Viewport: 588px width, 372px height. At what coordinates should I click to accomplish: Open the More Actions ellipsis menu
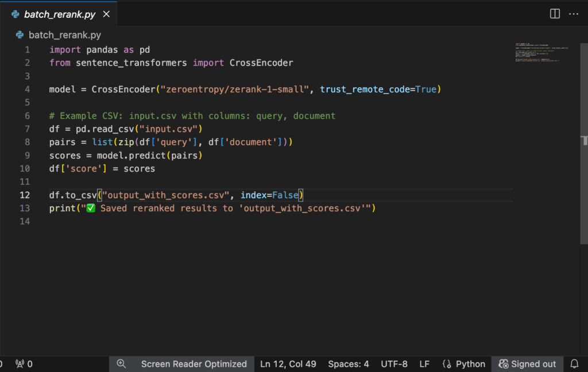point(574,14)
